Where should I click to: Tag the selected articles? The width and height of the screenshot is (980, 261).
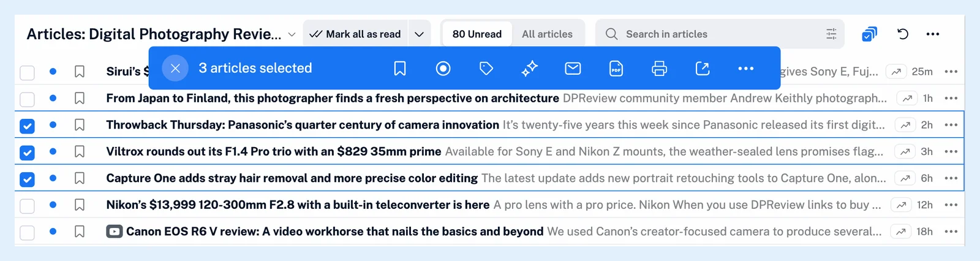pyautogui.click(x=486, y=68)
